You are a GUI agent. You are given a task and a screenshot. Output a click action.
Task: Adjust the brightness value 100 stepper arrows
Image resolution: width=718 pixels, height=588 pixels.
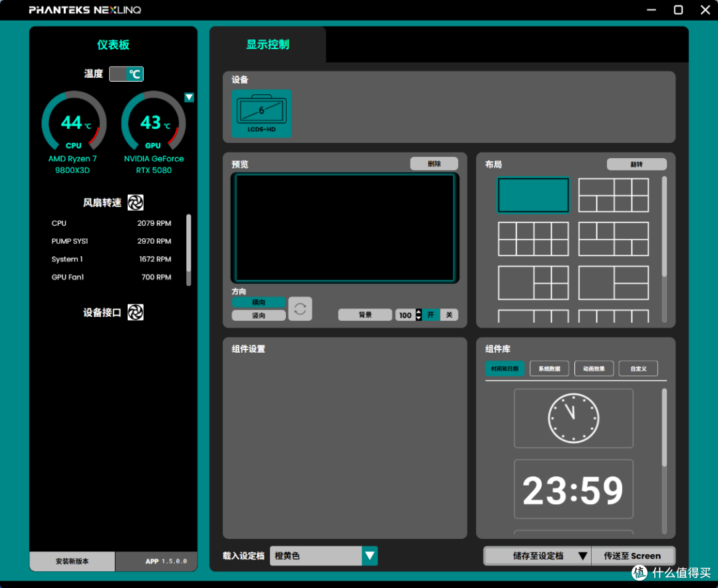pyautogui.click(x=419, y=315)
